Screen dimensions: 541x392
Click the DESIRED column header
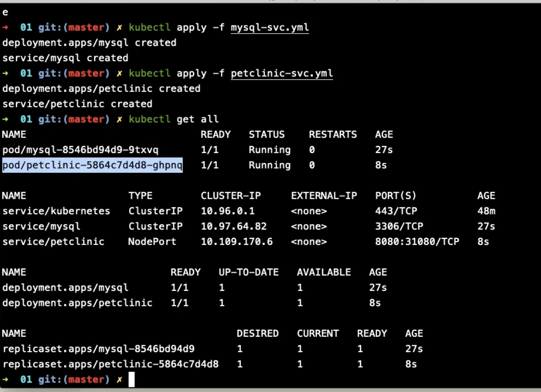257,334
